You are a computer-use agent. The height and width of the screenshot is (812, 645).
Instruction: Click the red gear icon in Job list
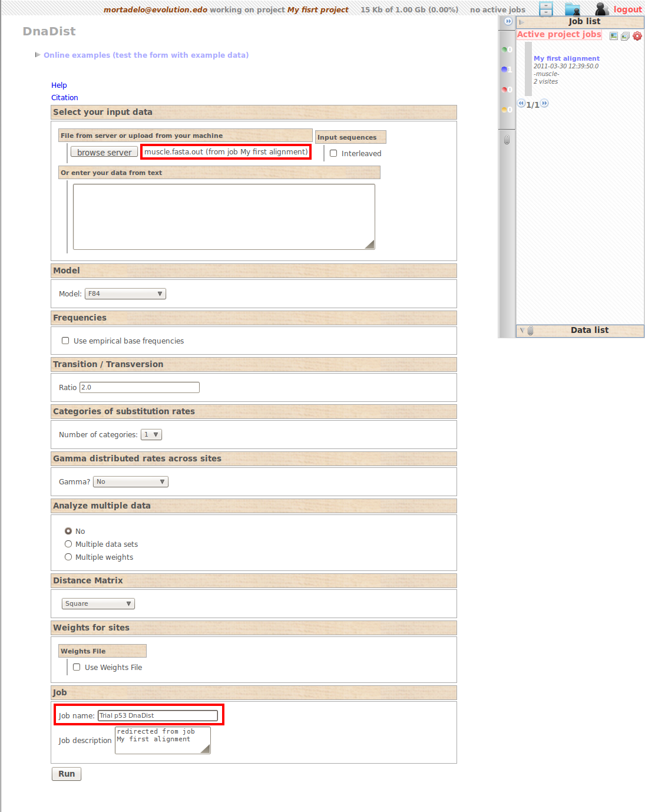click(637, 36)
